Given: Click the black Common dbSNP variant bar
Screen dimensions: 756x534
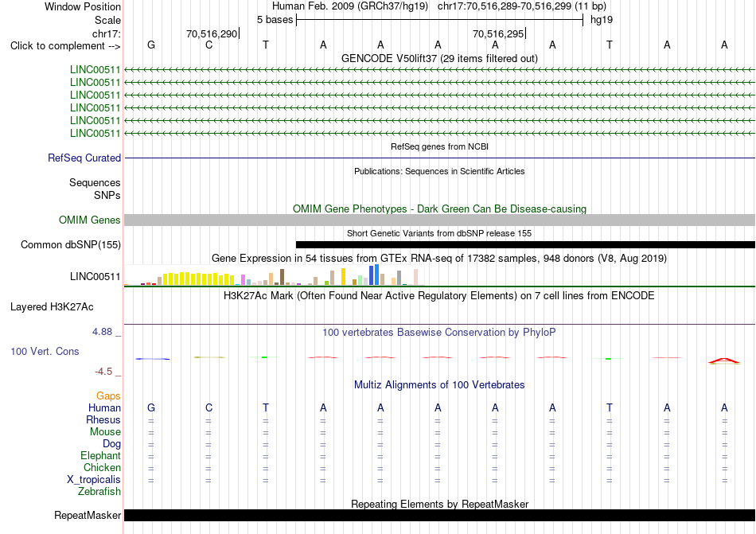Looking at the screenshot, I should point(525,245).
